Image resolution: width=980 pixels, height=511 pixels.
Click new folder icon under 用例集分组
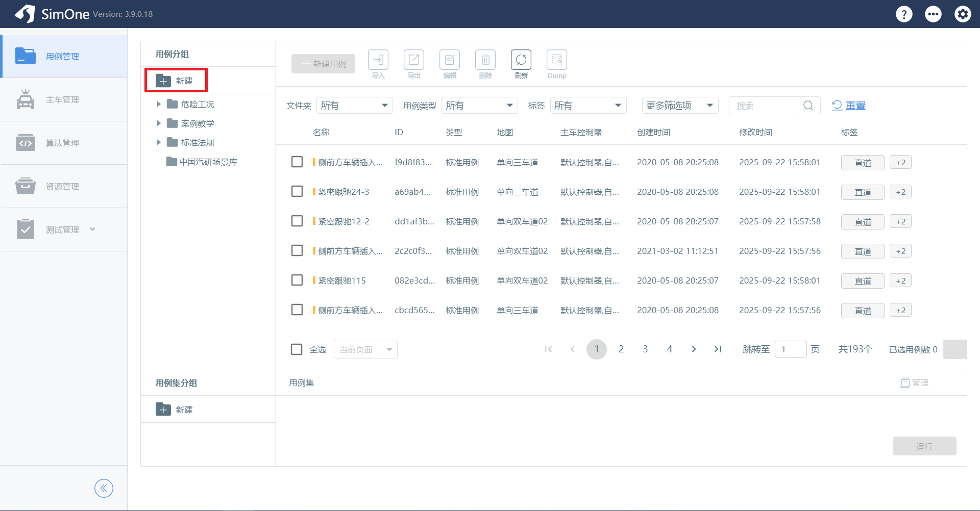click(163, 410)
